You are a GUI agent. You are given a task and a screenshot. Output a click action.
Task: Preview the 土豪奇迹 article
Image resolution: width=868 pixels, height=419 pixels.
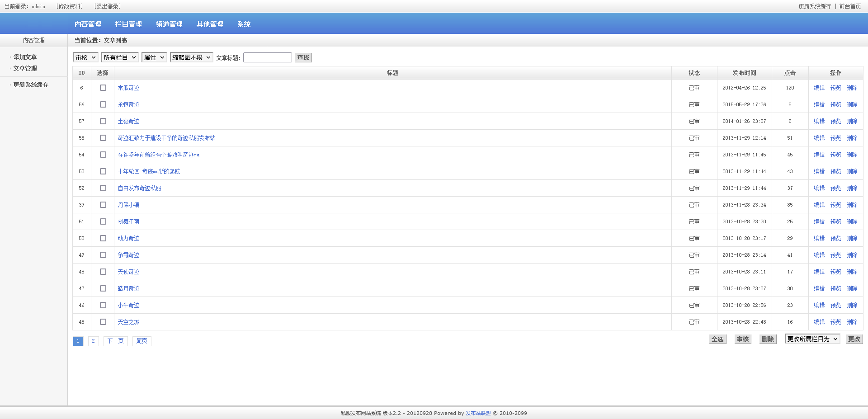835,121
